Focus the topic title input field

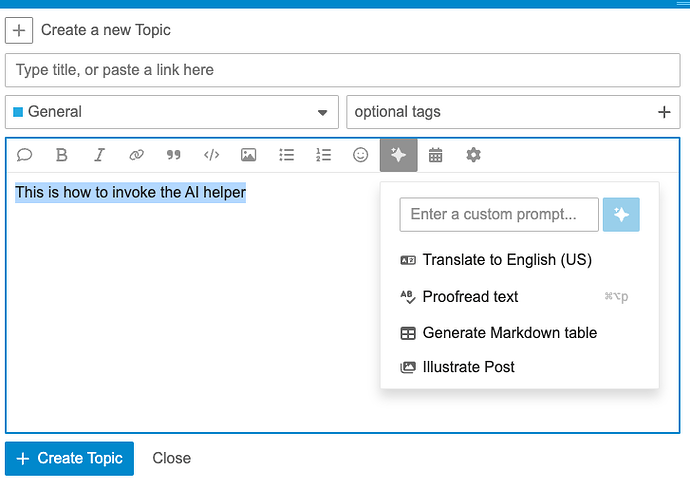pyautogui.click(x=343, y=70)
